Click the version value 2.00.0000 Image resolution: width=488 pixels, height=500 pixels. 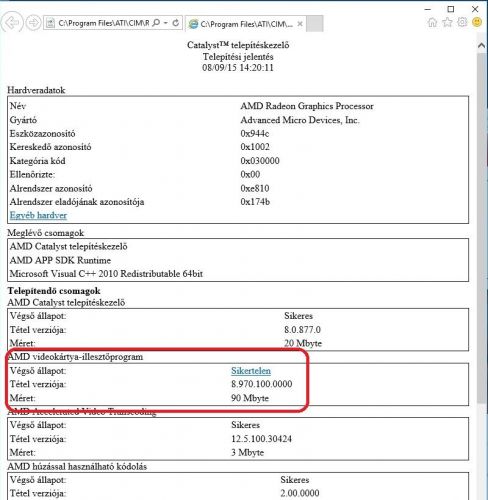[x=300, y=493]
